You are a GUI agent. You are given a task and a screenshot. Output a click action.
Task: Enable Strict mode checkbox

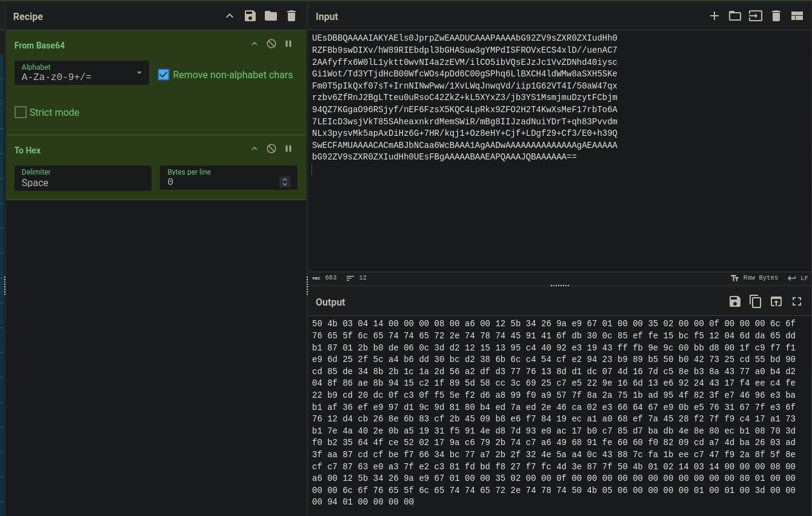pyautogui.click(x=21, y=112)
